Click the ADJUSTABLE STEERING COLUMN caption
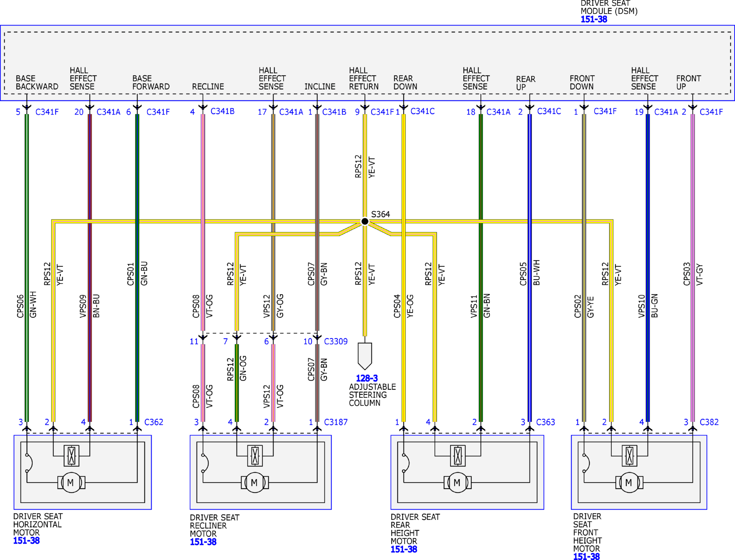735x560 pixels. tap(372, 395)
